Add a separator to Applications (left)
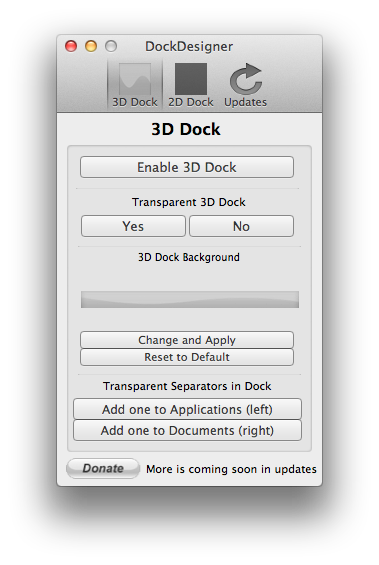The width and height of the screenshot is (379, 565). pyautogui.click(x=187, y=409)
